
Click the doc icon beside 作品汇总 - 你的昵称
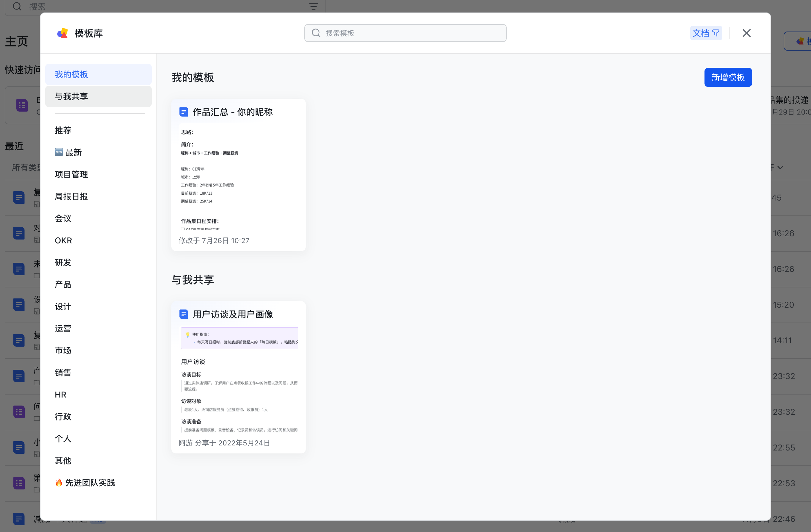(x=184, y=112)
